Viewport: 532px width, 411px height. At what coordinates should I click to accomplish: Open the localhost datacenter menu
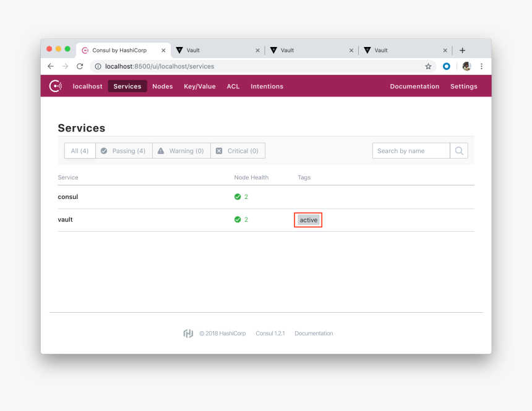(x=88, y=87)
